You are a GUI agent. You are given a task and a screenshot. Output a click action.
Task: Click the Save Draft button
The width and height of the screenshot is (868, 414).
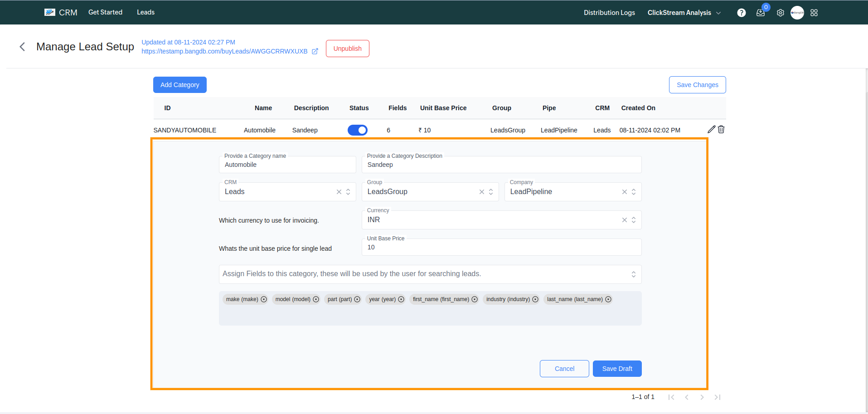(617, 369)
